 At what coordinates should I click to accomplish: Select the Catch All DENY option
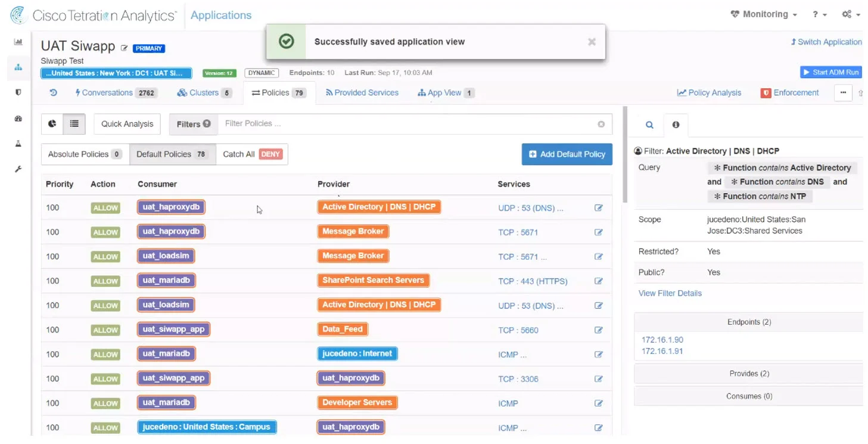pos(252,154)
